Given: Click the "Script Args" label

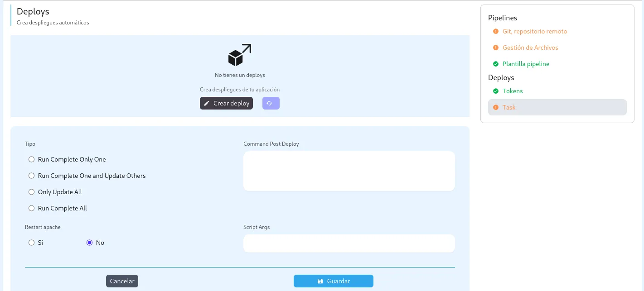Looking at the screenshot, I should click(x=257, y=227).
